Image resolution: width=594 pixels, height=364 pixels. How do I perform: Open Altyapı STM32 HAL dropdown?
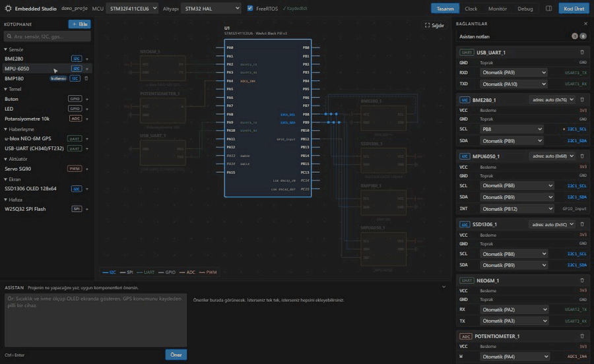tap(211, 9)
